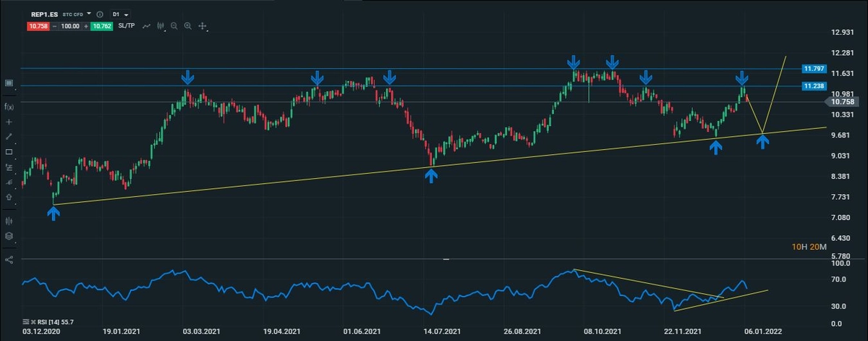The image size is (868, 341).
Task: Expand the REP1.ES instrument dropdown arrow
Action: (x=89, y=14)
